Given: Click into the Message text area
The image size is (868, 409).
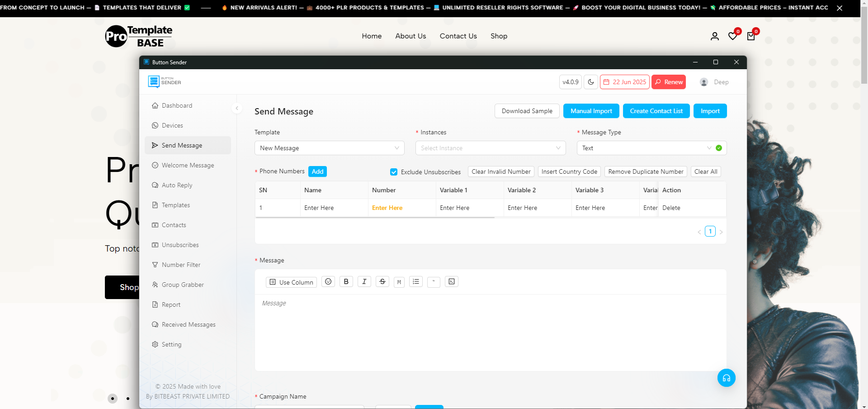Looking at the screenshot, I should [491, 333].
